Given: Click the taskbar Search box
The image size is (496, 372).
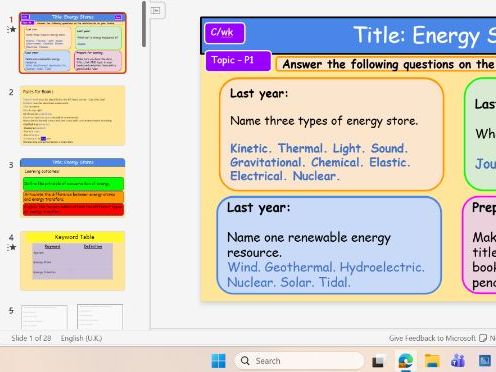Looking at the screenshot, I should point(299,361).
